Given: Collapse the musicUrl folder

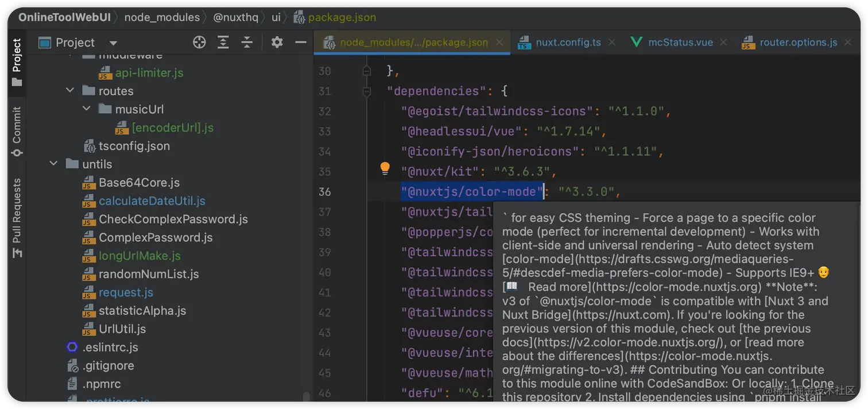Looking at the screenshot, I should (x=87, y=109).
